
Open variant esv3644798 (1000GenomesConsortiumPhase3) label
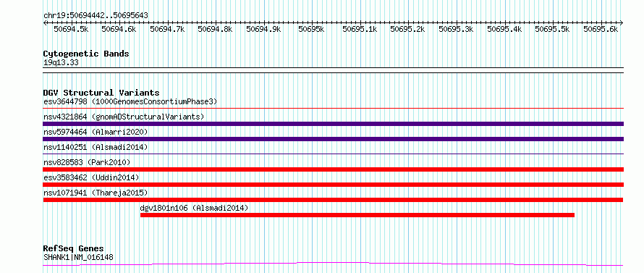point(130,101)
